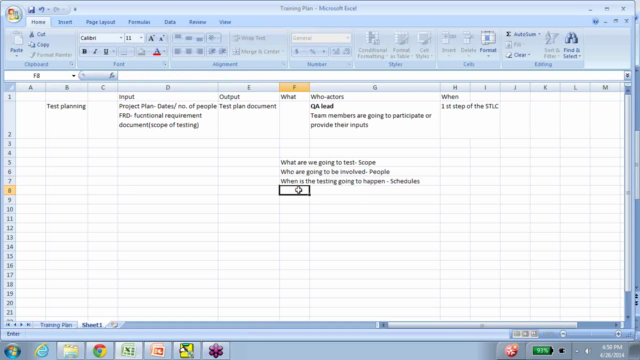640x360 pixels.
Task: Open the font name dropdown
Action: tap(121, 38)
